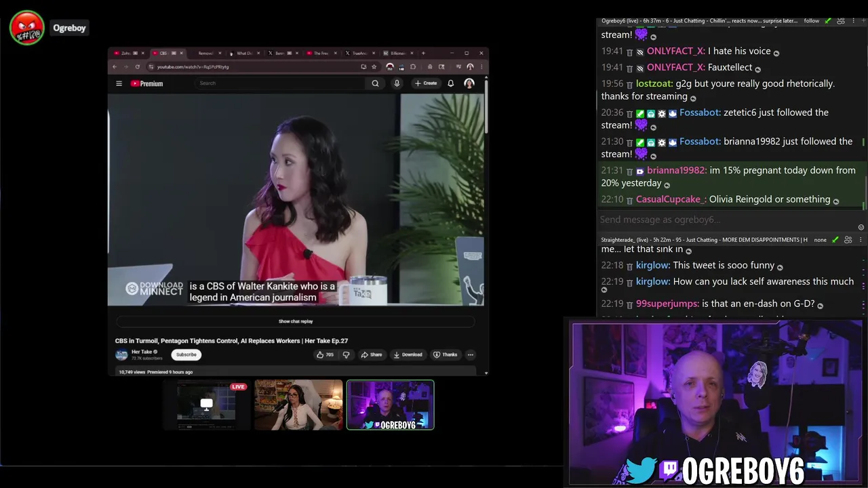Reload the page with browser refresh icon
Viewport: 868px width, 488px height.
click(138, 66)
